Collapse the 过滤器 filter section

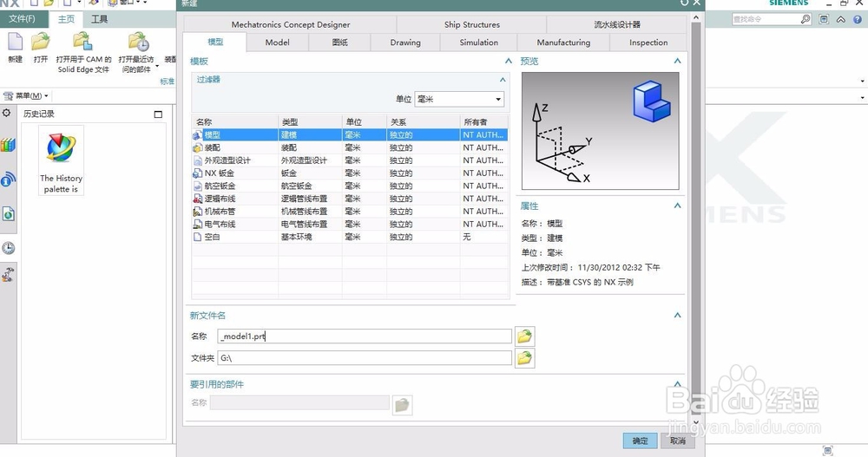coord(503,80)
